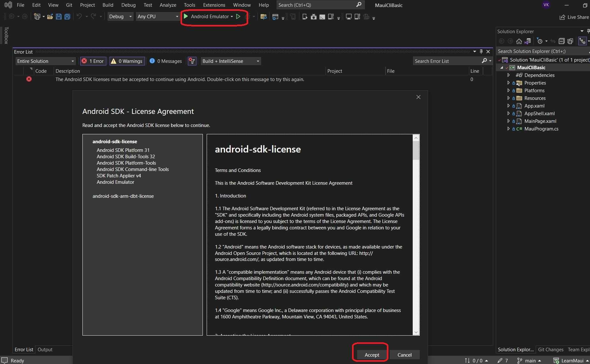Screen dimensions: 590x364
Task: Toggle the 1 Error filter
Action: click(x=93, y=61)
